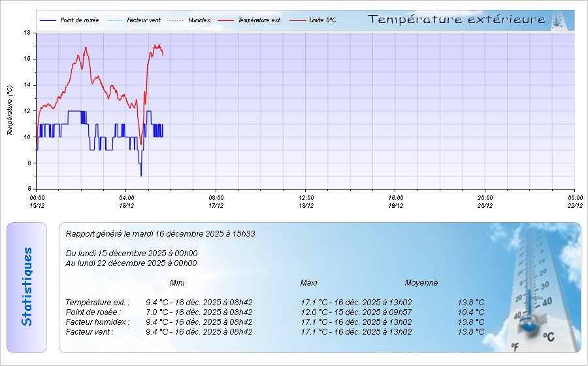Click the Maxi column header
This screenshot has height=366, width=588.
point(309,283)
